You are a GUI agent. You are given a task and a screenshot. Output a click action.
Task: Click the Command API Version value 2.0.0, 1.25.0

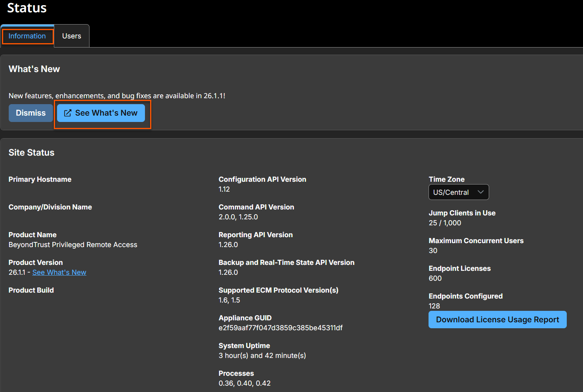238,217
